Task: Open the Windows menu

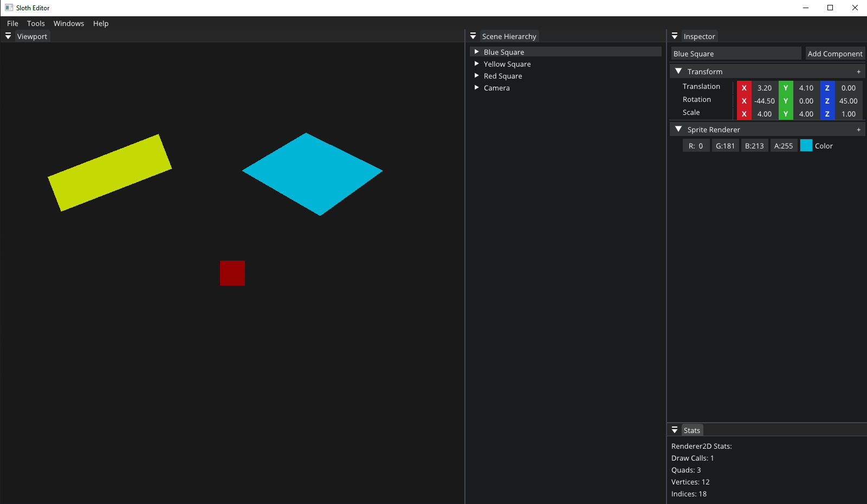Action: tap(69, 23)
